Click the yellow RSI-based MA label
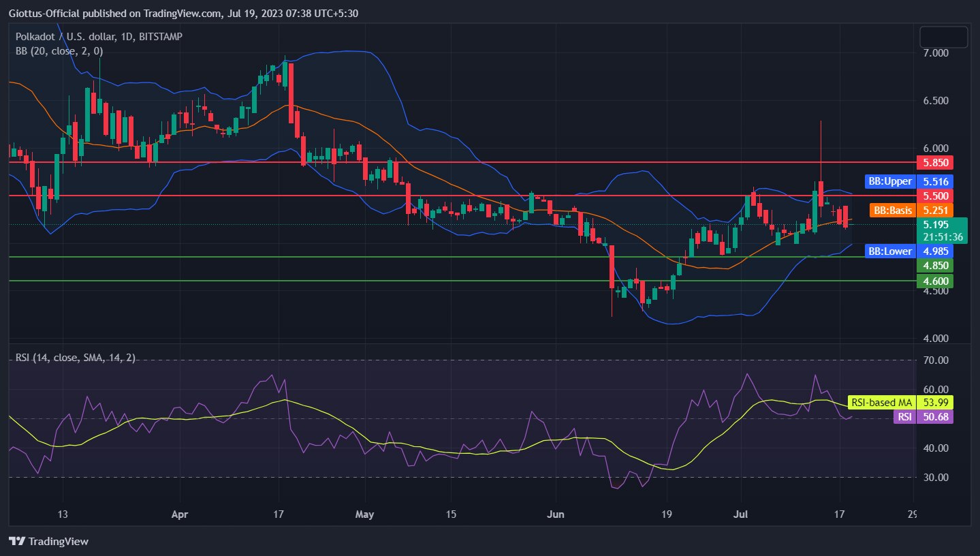Viewport: 980px width, 556px height. (881, 403)
